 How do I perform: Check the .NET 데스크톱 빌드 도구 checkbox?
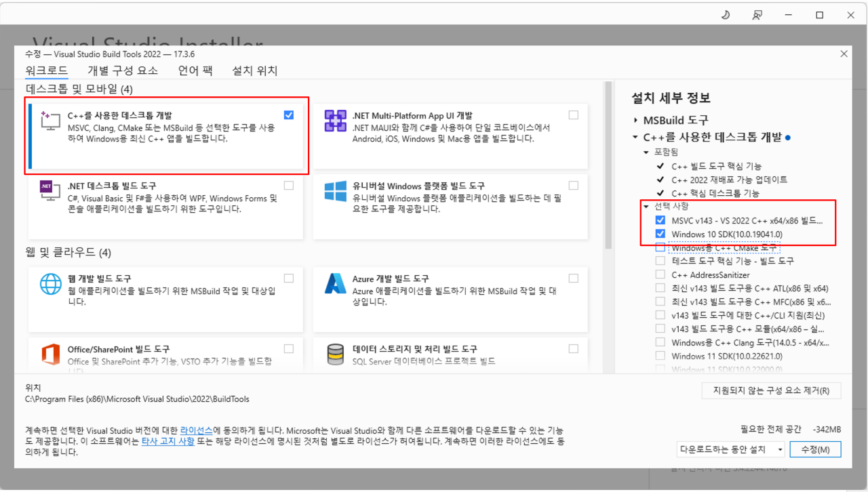289,185
